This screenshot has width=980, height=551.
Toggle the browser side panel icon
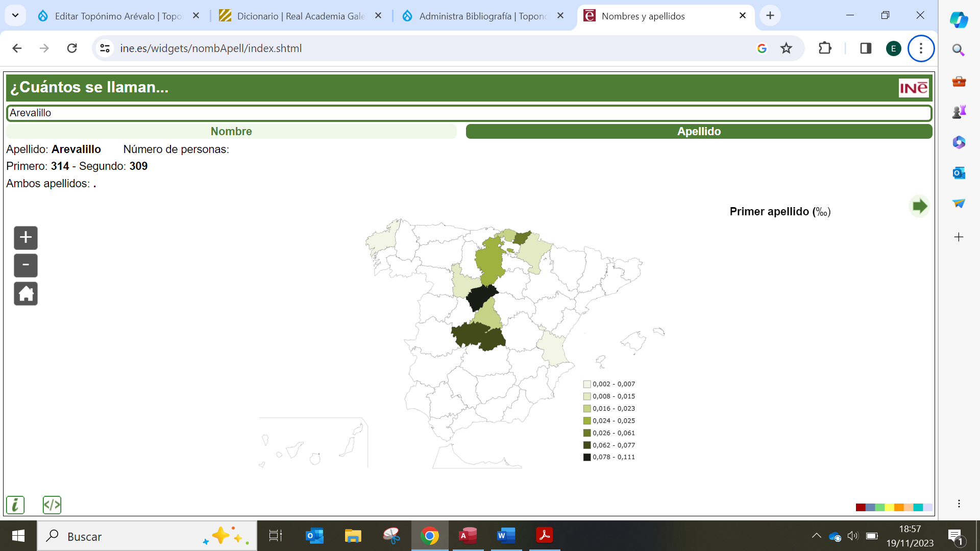pyautogui.click(x=866, y=48)
